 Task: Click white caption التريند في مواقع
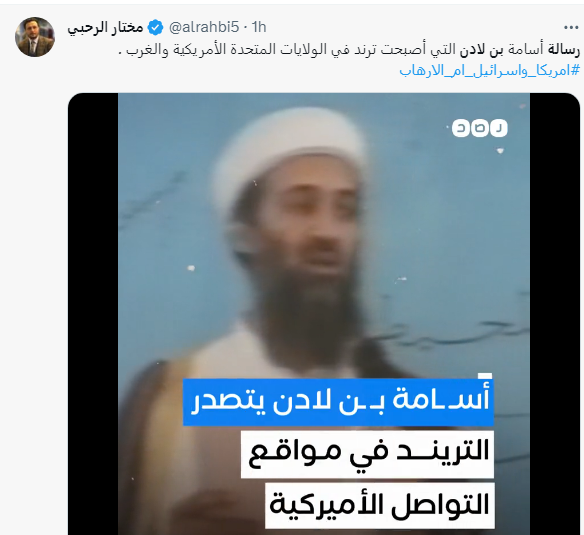(x=368, y=455)
